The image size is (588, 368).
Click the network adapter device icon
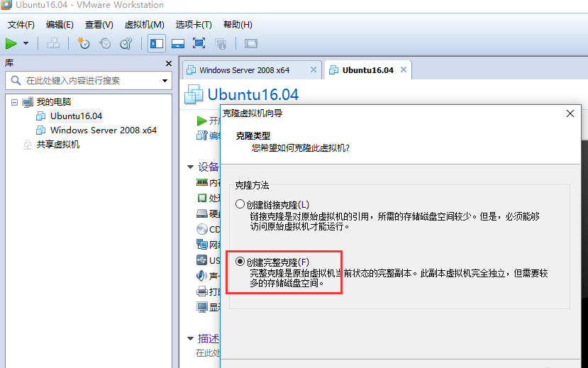click(x=202, y=245)
